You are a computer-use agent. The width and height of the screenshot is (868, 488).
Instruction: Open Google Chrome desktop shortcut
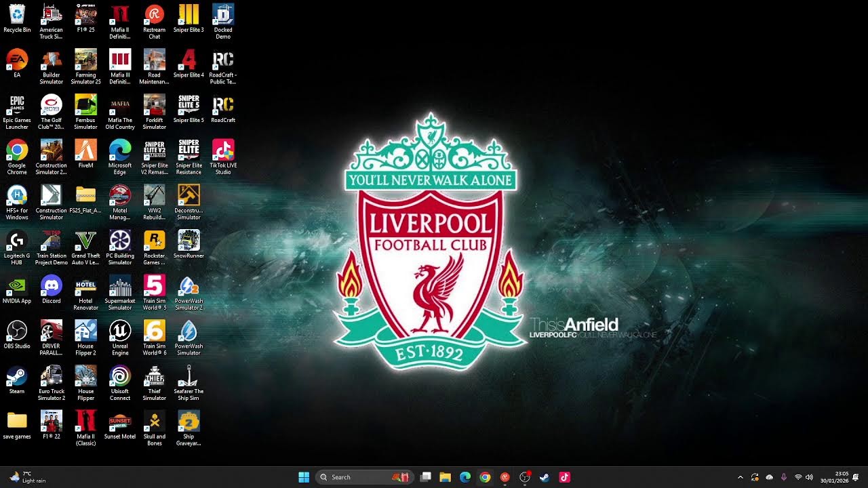[x=17, y=157]
